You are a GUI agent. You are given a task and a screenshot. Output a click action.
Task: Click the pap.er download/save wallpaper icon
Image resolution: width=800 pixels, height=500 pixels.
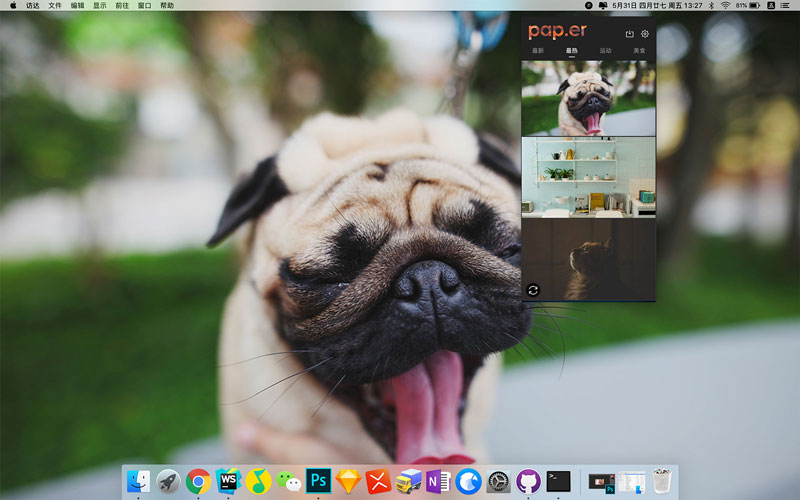tap(630, 34)
